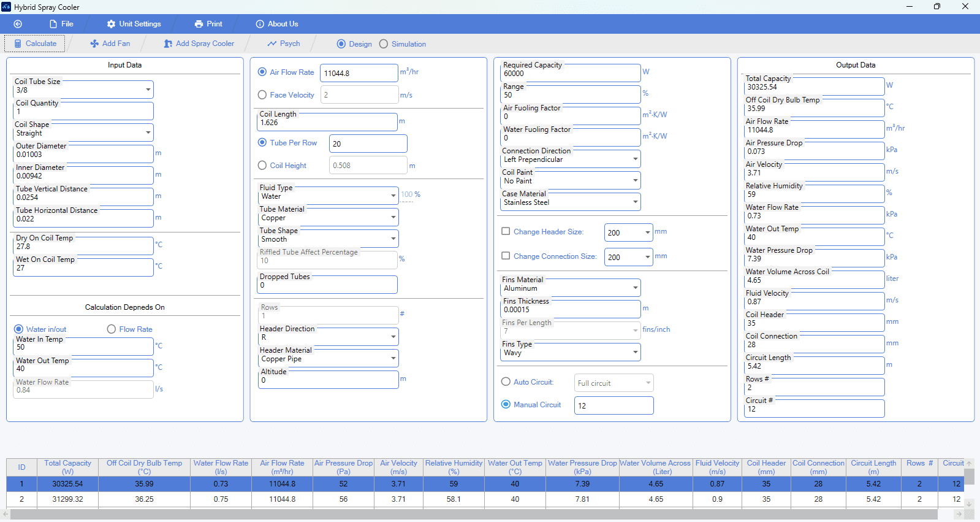
Task: Open the Coil Shape dropdown
Action: [x=83, y=132]
